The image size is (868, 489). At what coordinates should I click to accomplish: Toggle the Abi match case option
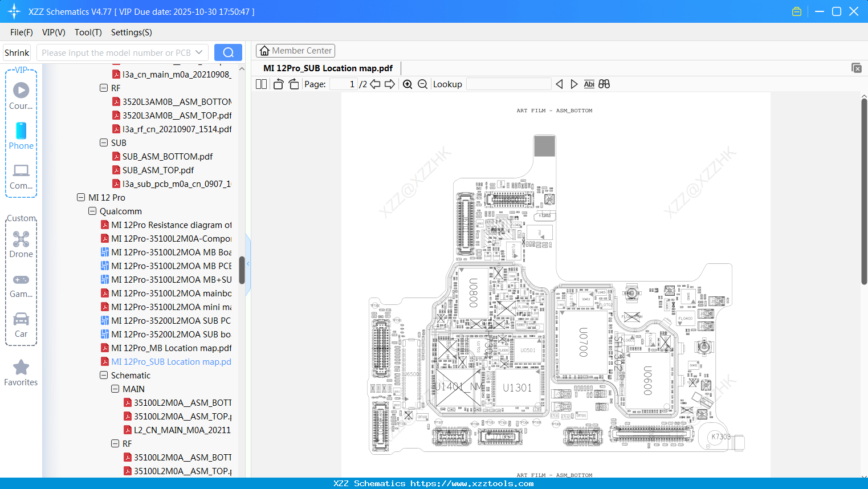[589, 84]
